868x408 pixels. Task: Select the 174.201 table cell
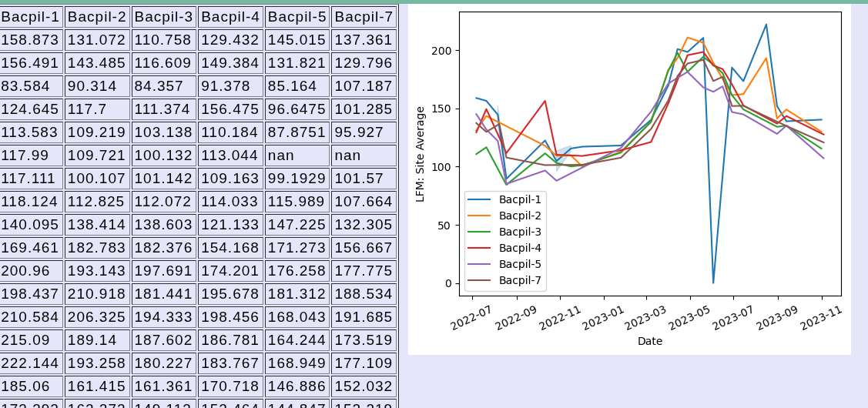pos(231,271)
